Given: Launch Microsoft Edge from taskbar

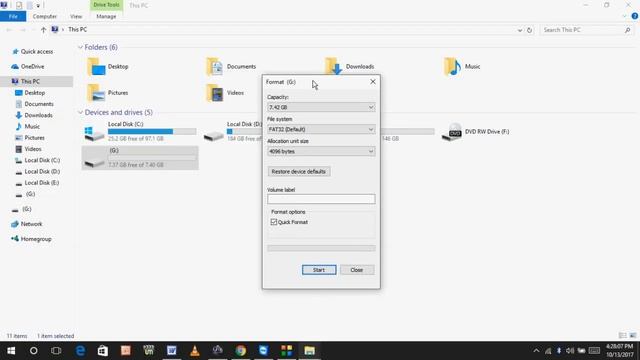Looking at the screenshot, I should (80, 351).
